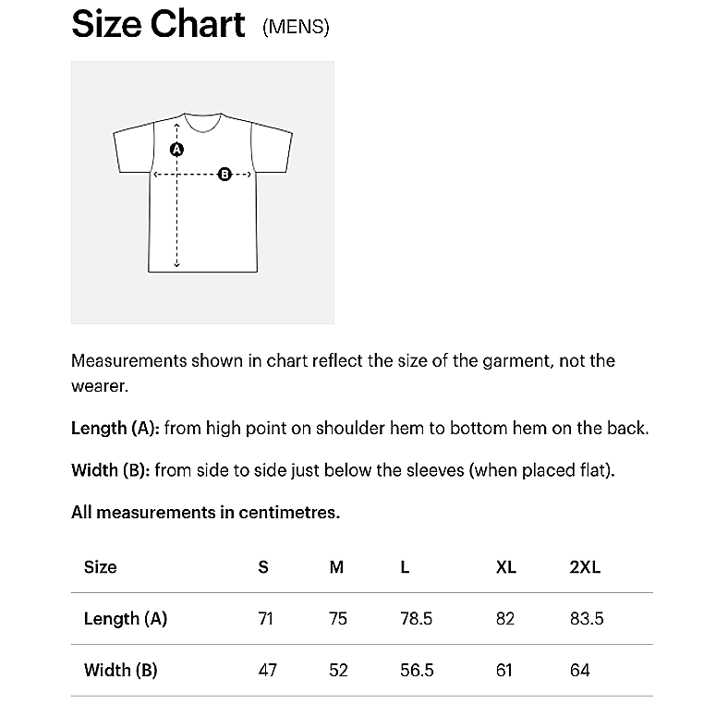This screenshot has height=728, width=728.
Task: Click the bold Length (A): description text
Action: pyautogui.click(x=115, y=428)
